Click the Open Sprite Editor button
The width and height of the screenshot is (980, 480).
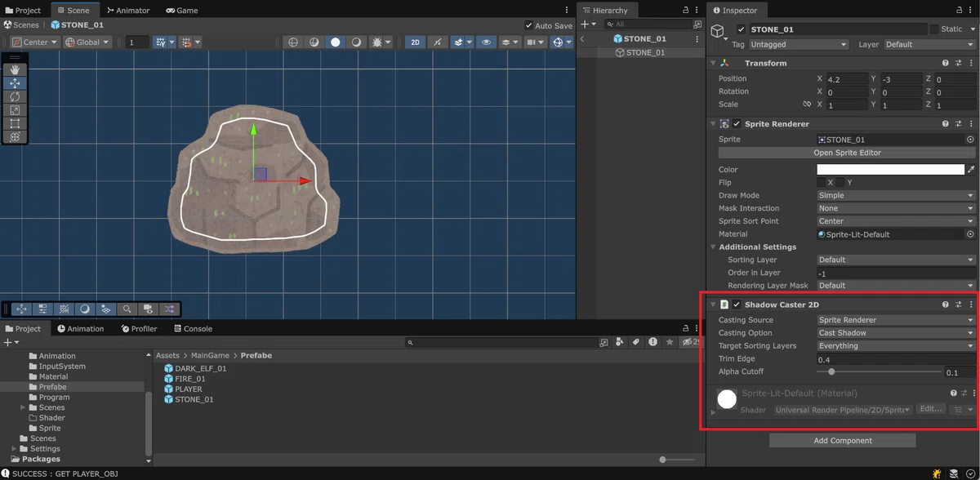847,153
